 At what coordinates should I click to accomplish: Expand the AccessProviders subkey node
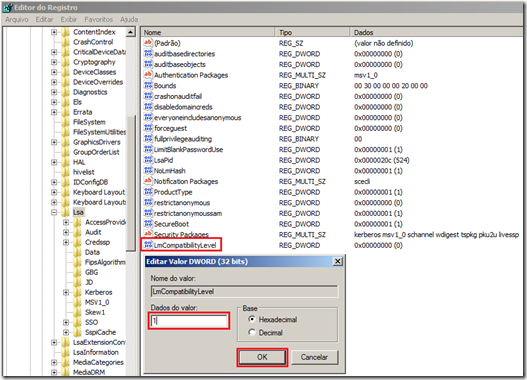click(x=66, y=222)
